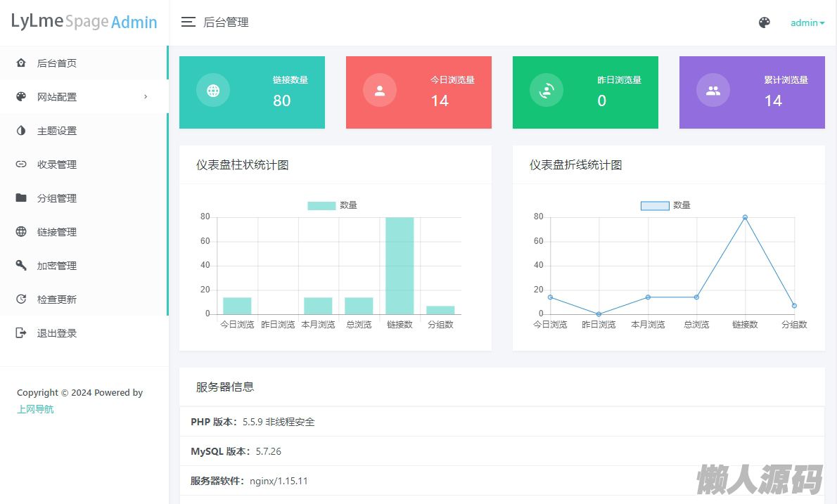Select the 主题设置 menu item

click(57, 131)
